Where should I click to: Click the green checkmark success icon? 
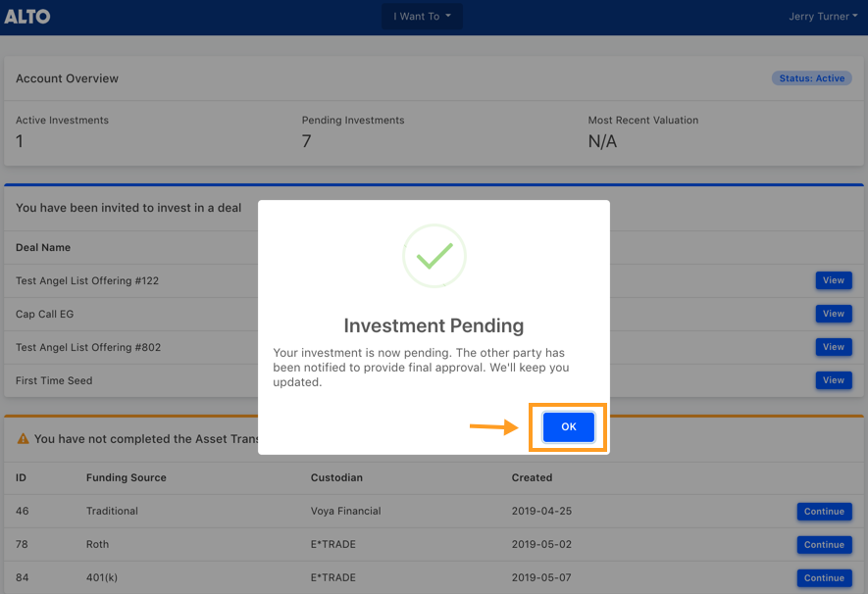(x=434, y=256)
